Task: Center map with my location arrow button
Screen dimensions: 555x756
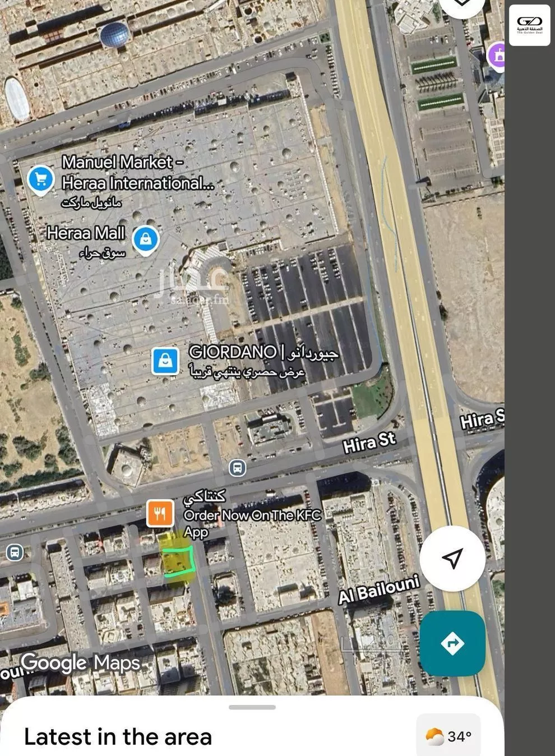Action: click(452, 558)
